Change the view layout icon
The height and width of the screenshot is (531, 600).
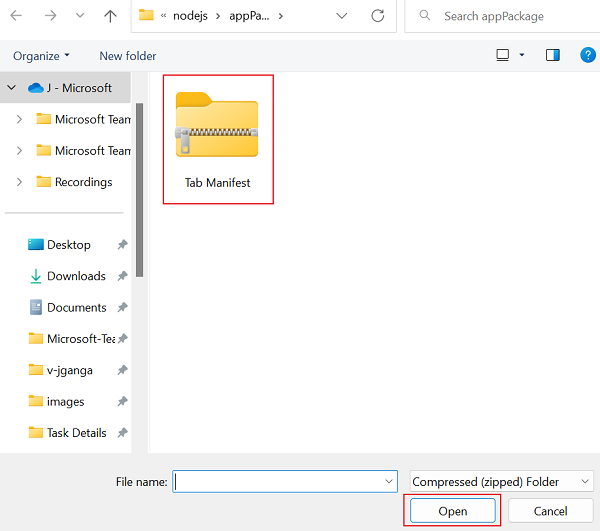pos(502,55)
